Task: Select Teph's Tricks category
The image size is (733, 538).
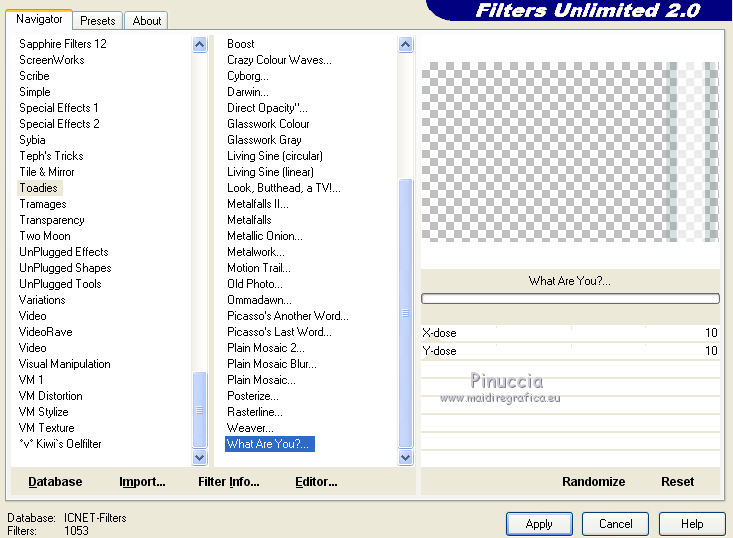Action: coord(51,156)
